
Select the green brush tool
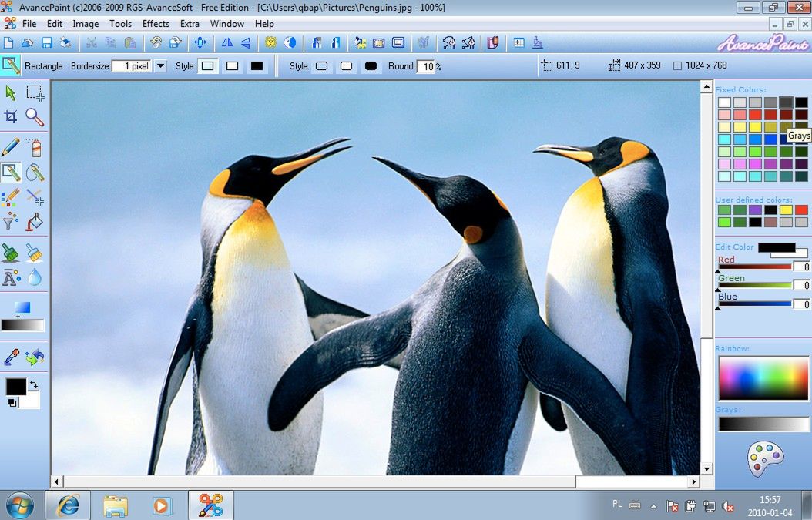(10, 253)
